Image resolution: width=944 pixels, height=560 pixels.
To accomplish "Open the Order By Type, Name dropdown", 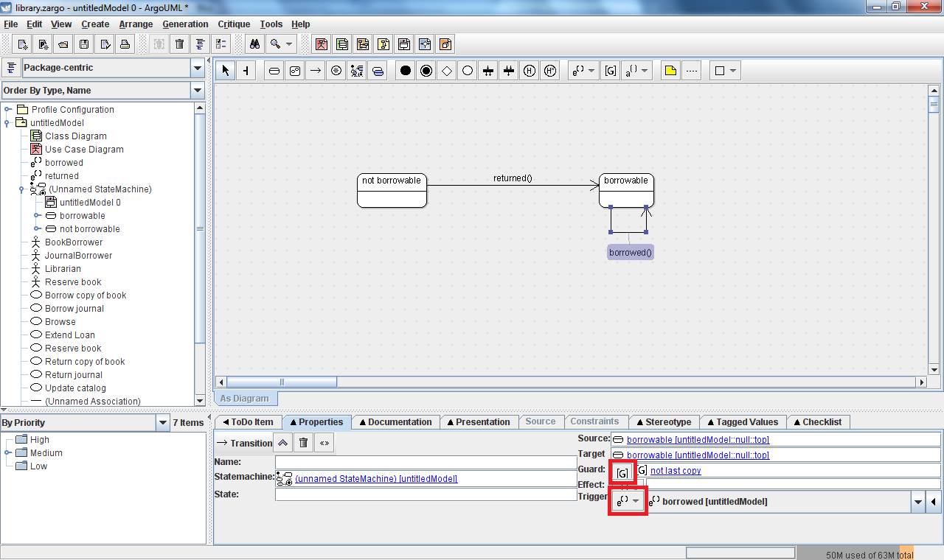I will (x=197, y=91).
